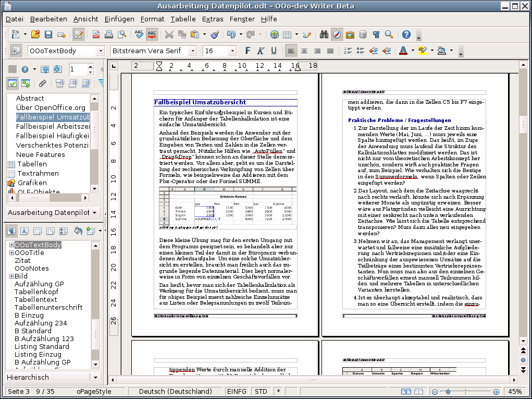Image resolution: width=532 pixels, height=399 pixels.
Task: Open the Gallery icon in toolbar
Action: (x=350, y=34)
